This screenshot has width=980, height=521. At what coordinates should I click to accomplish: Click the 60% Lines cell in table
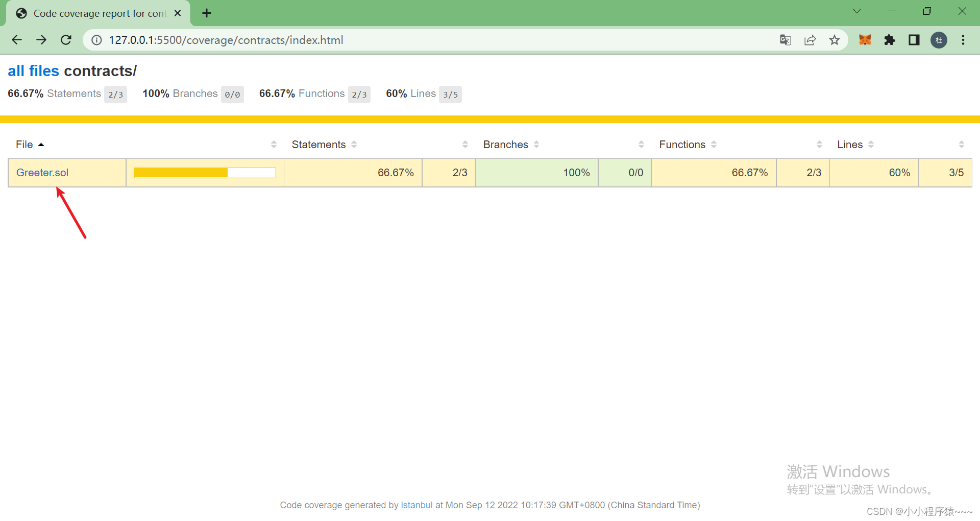874,173
